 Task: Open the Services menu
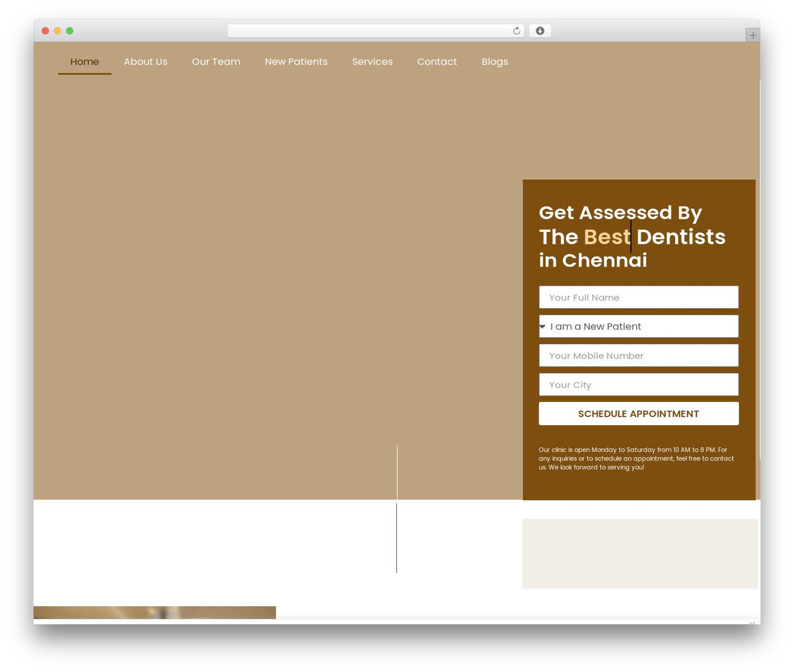click(372, 62)
